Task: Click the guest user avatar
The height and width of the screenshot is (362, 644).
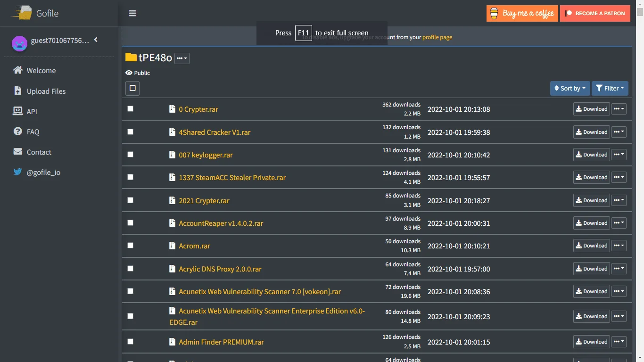Action: tap(19, 43)
